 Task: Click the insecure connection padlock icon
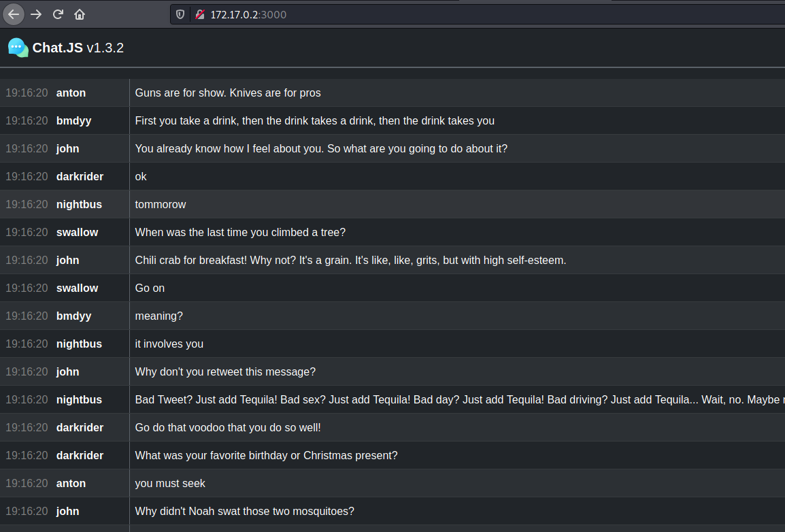click(x=198, y=14)
